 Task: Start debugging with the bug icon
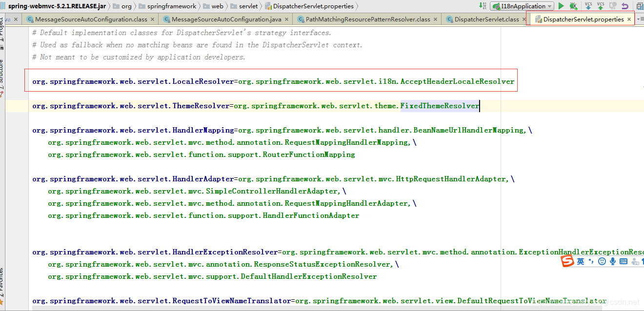[x=573, y=6]
